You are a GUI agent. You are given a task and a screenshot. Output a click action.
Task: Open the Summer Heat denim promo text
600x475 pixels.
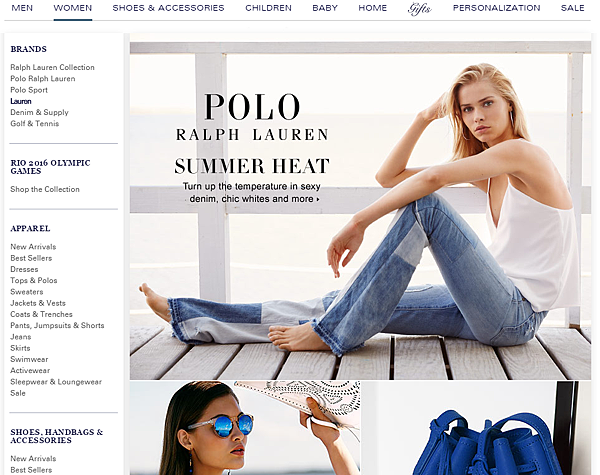(x=251, y=193)
